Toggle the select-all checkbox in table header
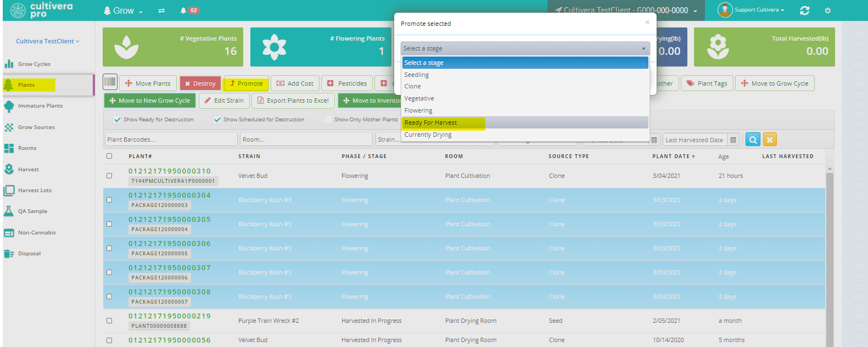 (x=109, y=156)
